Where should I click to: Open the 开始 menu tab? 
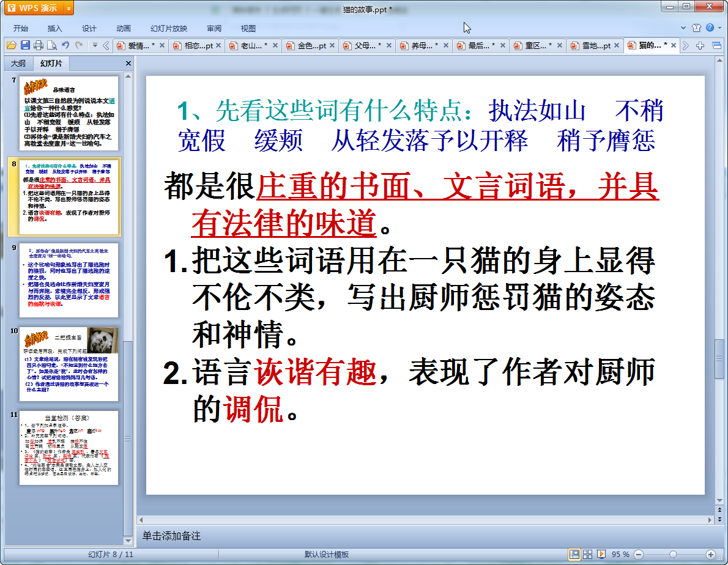click(x=20, y=28)
